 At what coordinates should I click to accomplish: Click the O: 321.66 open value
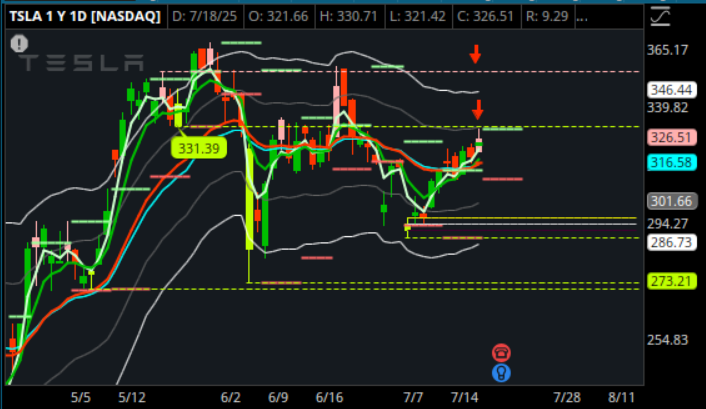pyautogui.click(x=278, y=17)
